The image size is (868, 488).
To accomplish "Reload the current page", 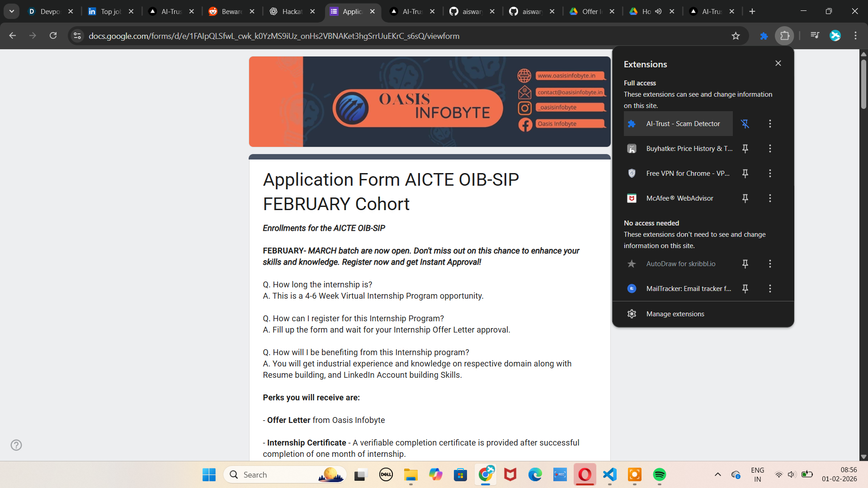I will coord(53,36).
